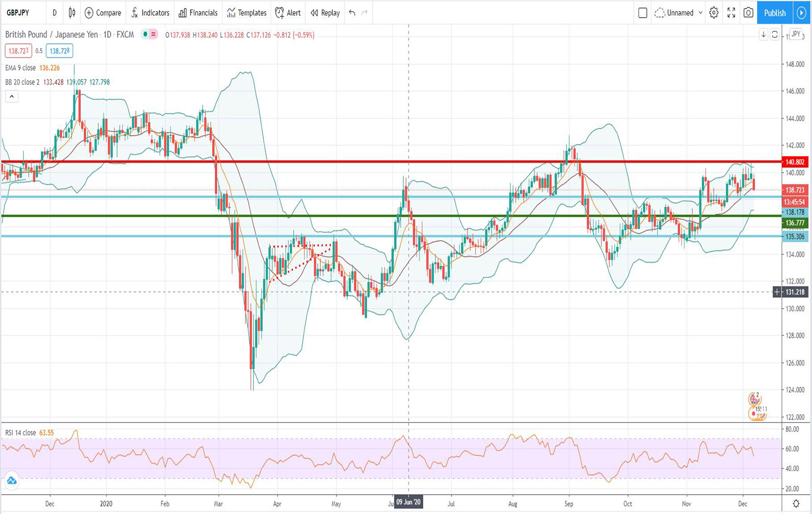Screen dimensions: 812x514
Task: Click the Publish button
Action: coord(774,13)
